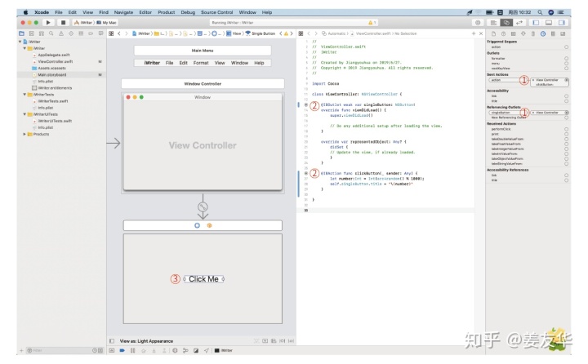Screen dimensions: 588x364
Task: Select the Assistant editor toolbar button
Action: click(x=506, y=23)
